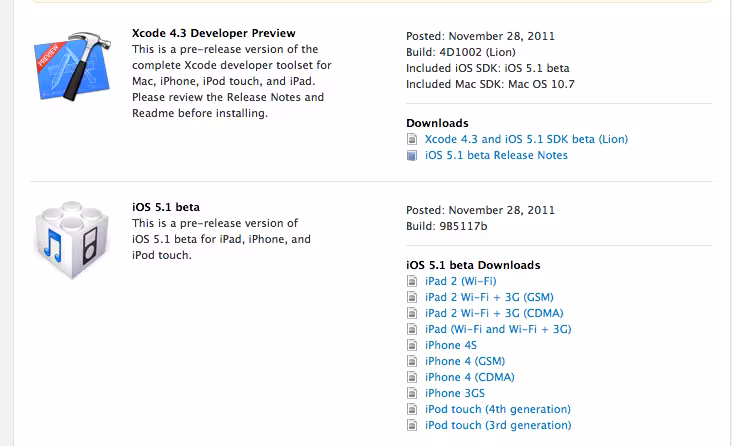Click document icon beside Xcode 4.3 download

click(412, 139)
